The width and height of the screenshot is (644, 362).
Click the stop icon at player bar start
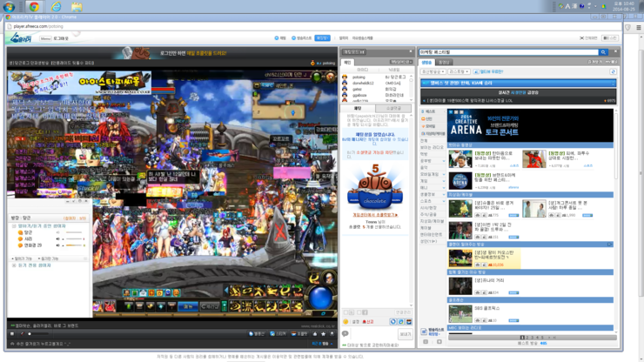pyautogui.click(x=12, y=334)
